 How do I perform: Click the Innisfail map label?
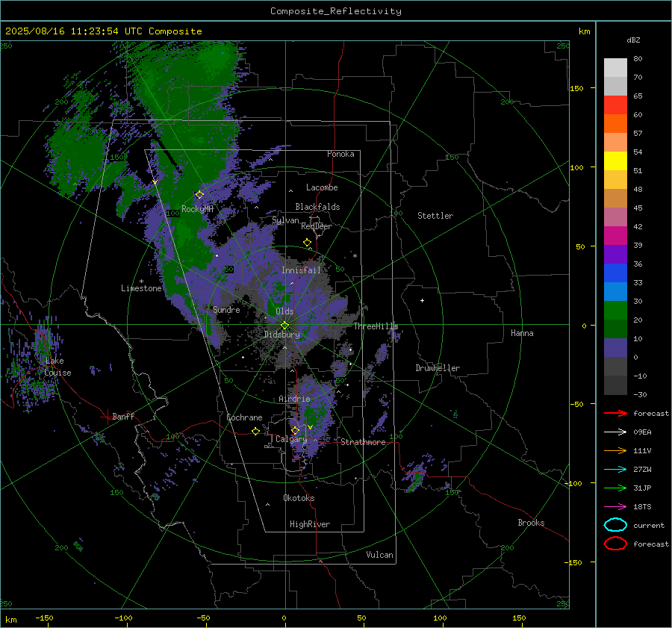coord(302,270)
